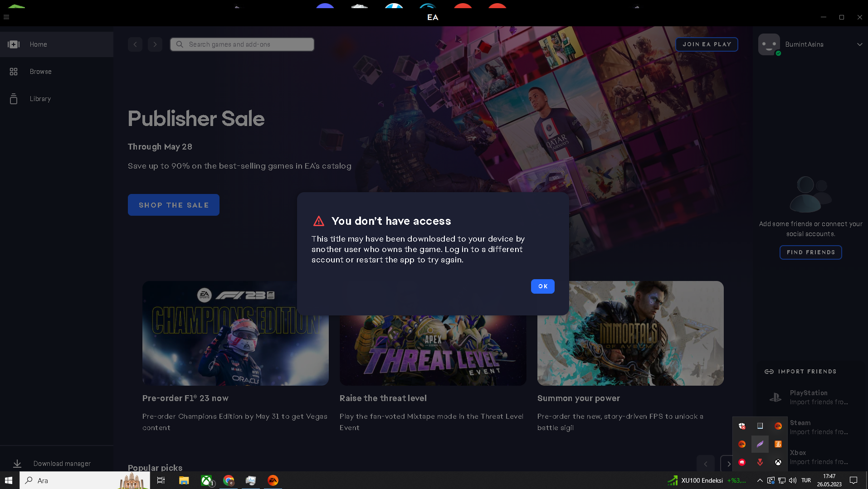Click the 'Pre-order F1® 23 now' title
Viewport: 868px width, 489px height.
[x=185, y=398]
